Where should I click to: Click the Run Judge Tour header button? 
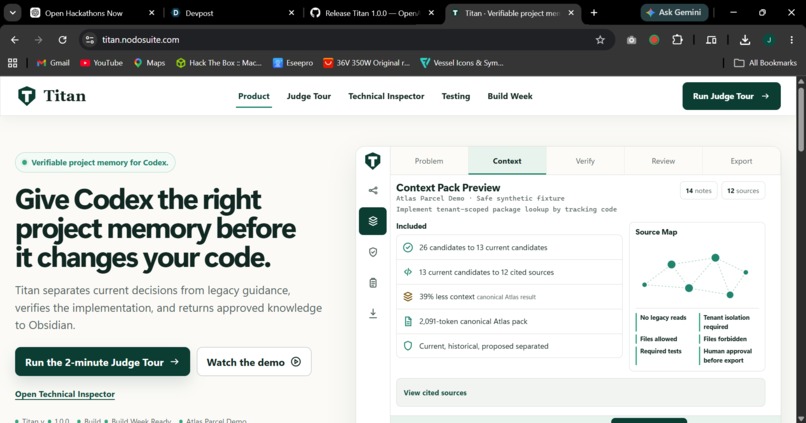coord(731,96)
